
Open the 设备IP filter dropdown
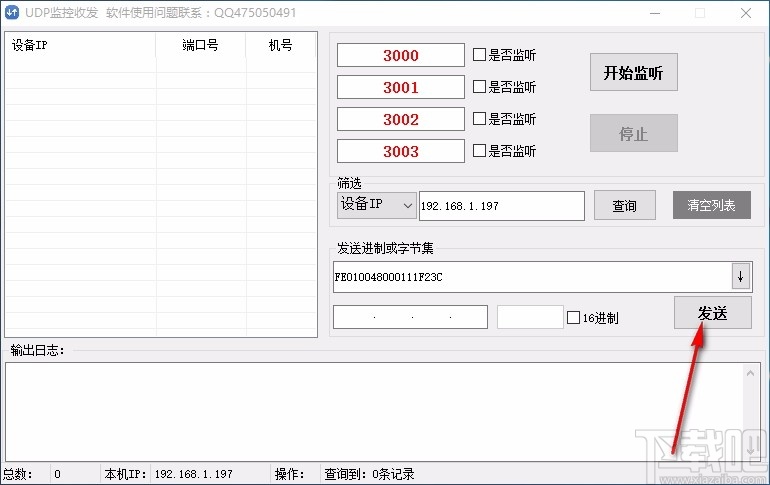coord(377,205)
